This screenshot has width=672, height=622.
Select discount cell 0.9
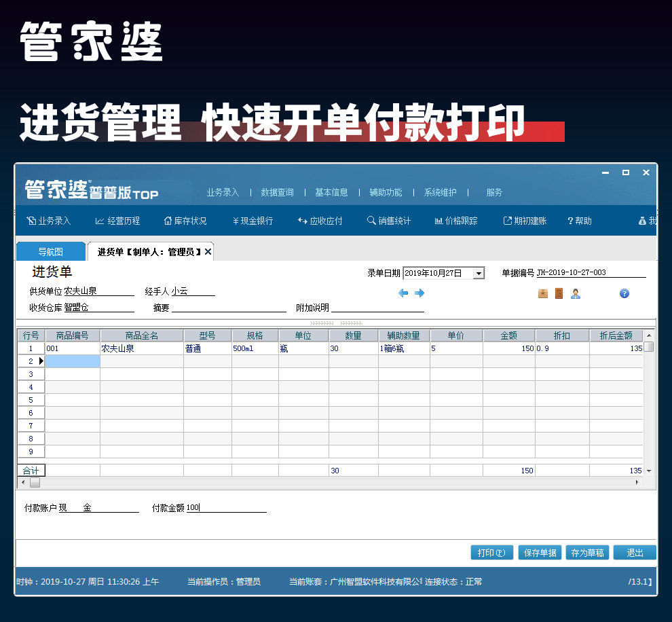pos(562,348)
